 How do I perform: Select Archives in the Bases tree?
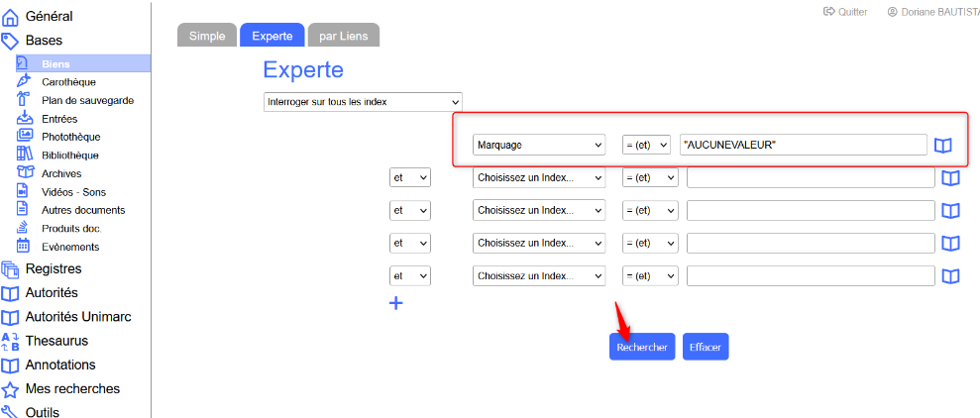(61, 173)
